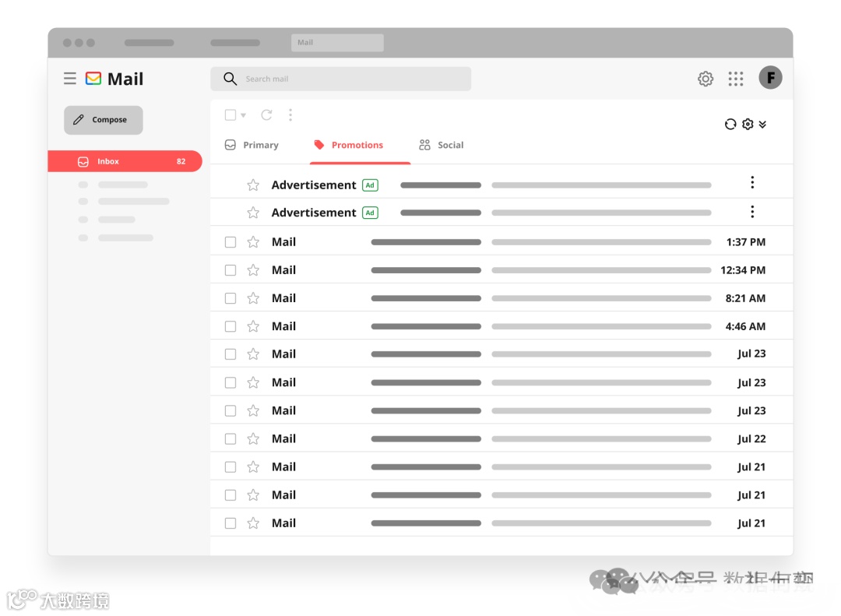The image size is (841, 616).
Task: Click the Promotions tag icon
Action: [319, 145]
